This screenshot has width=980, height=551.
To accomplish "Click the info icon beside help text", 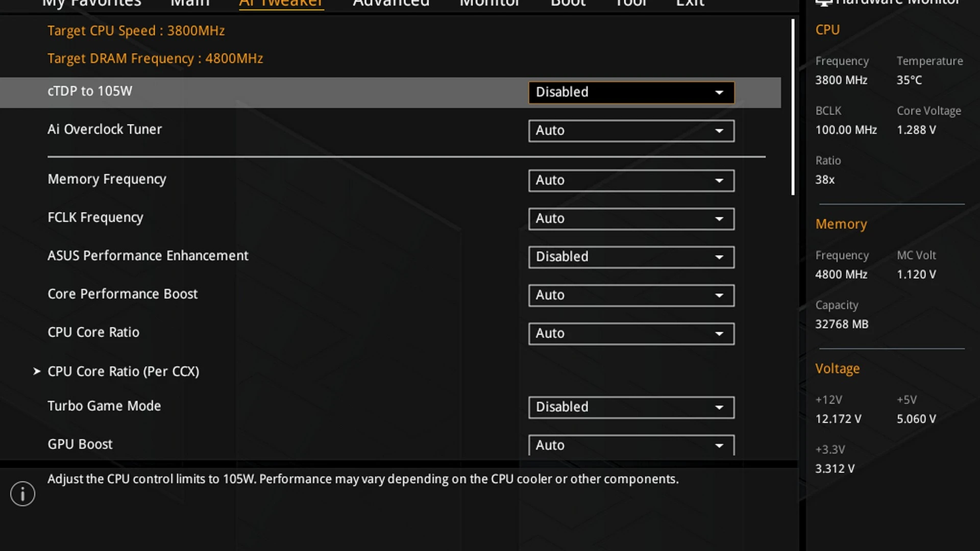I will tap(22, 494).
